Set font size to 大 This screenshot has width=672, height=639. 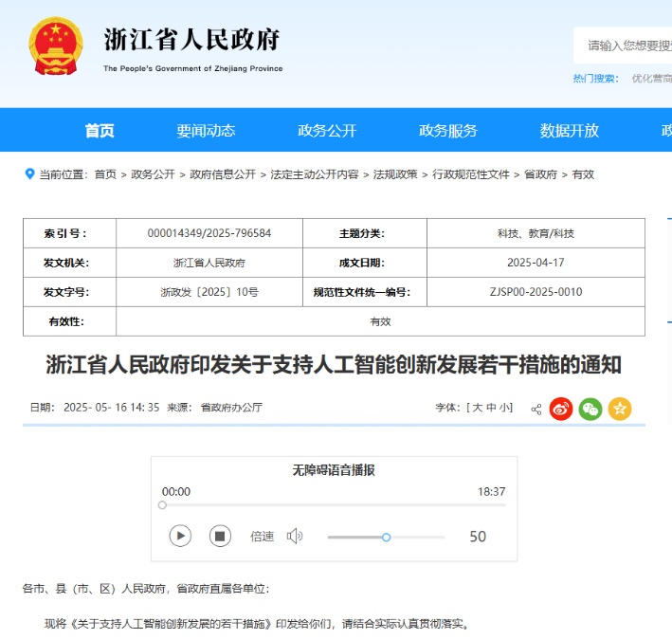click(x=477, y=408)
